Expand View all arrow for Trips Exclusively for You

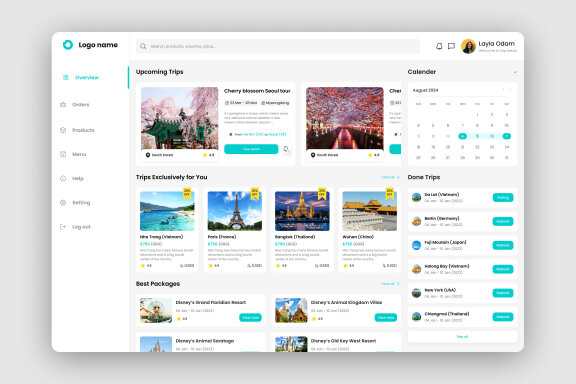pos(399,177)
